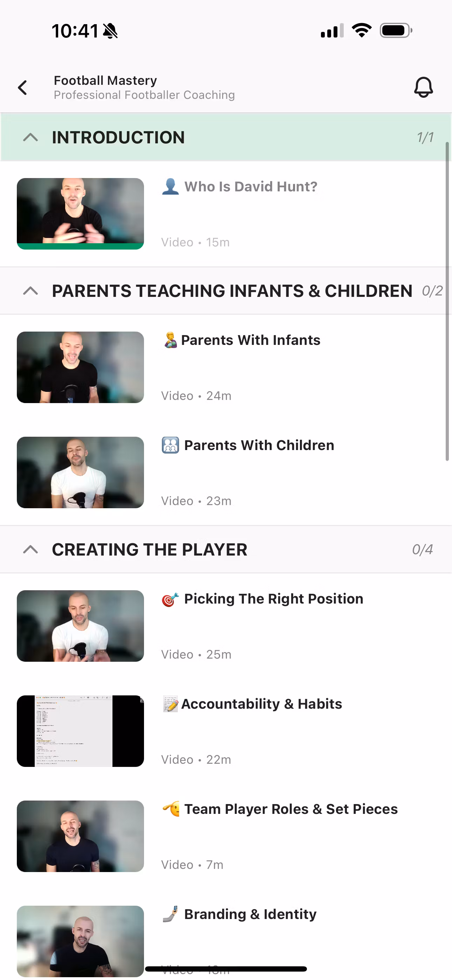Tap the selfie icon beside Branding & Identity

point(170,914)
